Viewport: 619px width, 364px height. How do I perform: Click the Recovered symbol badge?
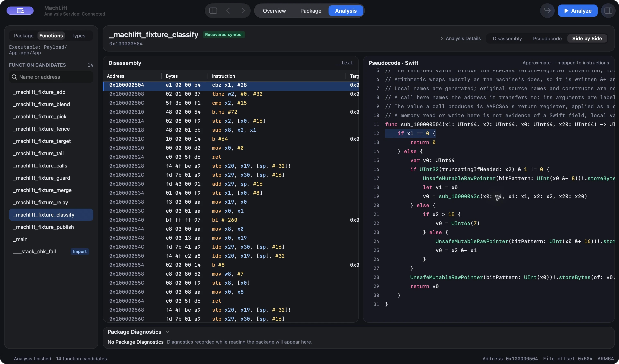click(x=224, y=35)
